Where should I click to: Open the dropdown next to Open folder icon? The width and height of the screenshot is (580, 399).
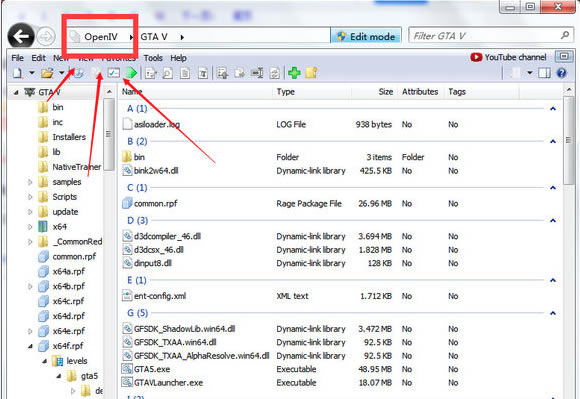[x=61, y=73]
